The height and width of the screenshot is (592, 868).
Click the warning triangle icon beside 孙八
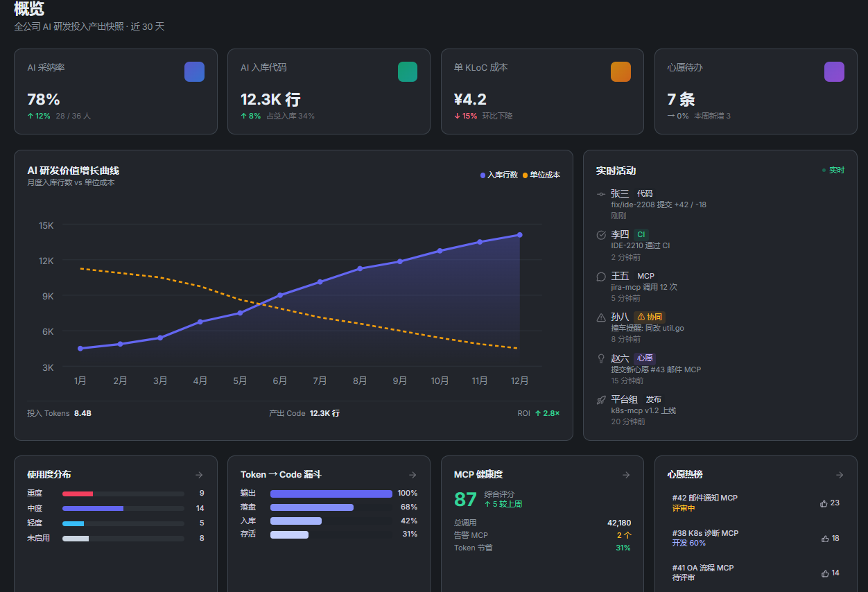tap(601, 317)
